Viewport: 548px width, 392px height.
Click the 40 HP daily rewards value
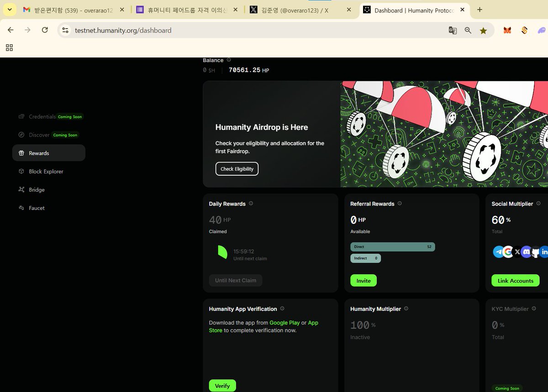pyautogui.click(x=220, y=220)
